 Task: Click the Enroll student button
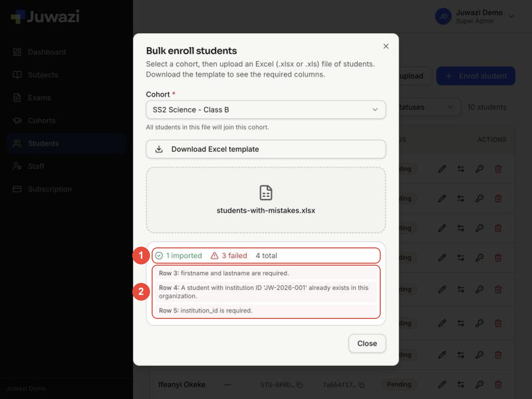point(476,76)
